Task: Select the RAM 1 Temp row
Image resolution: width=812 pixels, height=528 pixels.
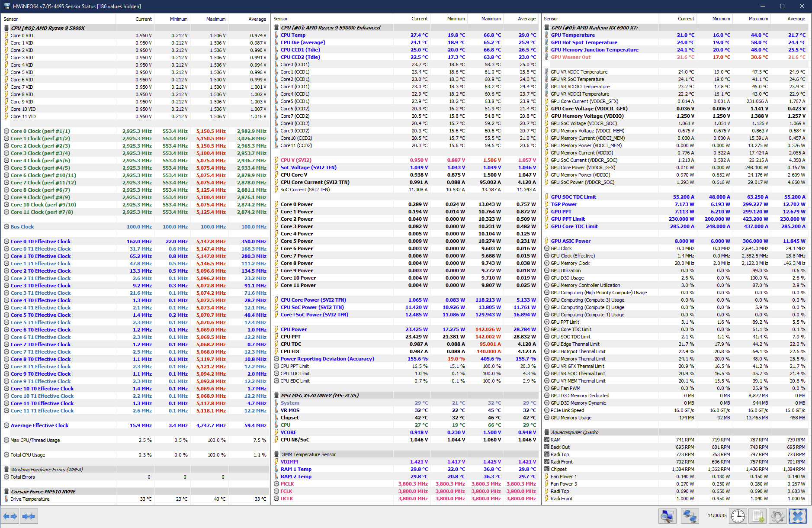Action: click(406, 469)
